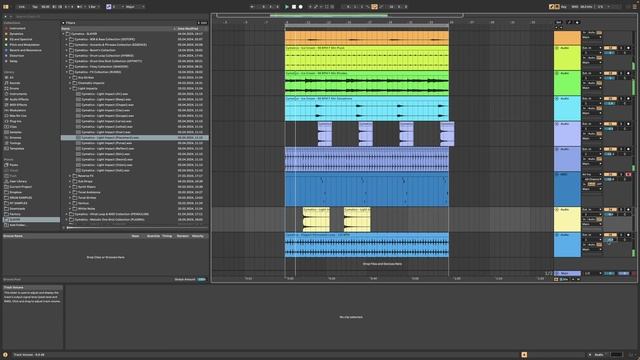Select the orange track header

567,38
